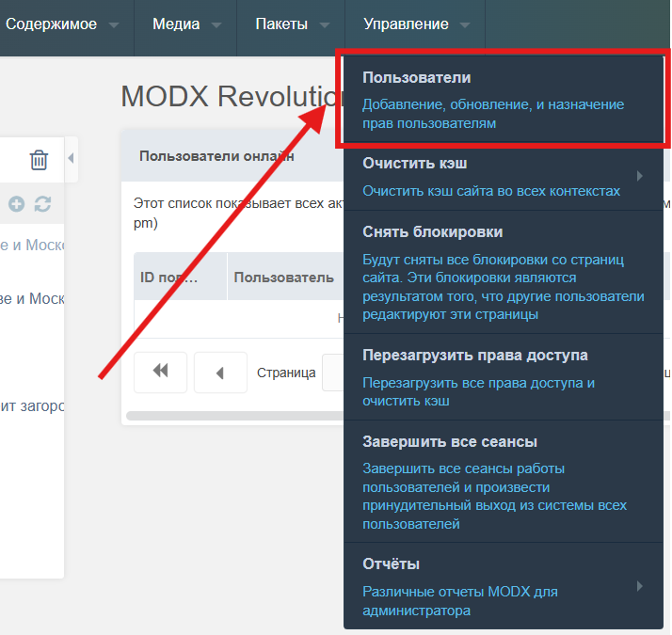
Task: Click the trash bin icon
Action: tap(39, 160)
